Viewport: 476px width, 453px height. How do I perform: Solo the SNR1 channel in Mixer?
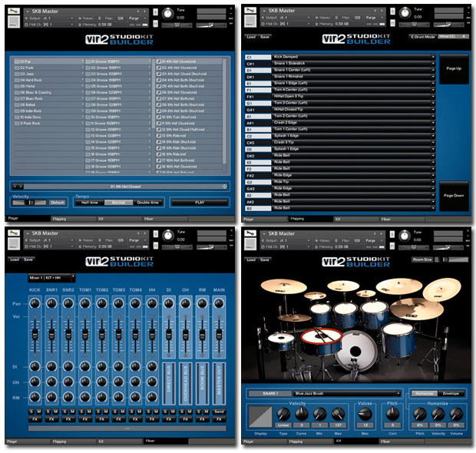tap(48, 412)
